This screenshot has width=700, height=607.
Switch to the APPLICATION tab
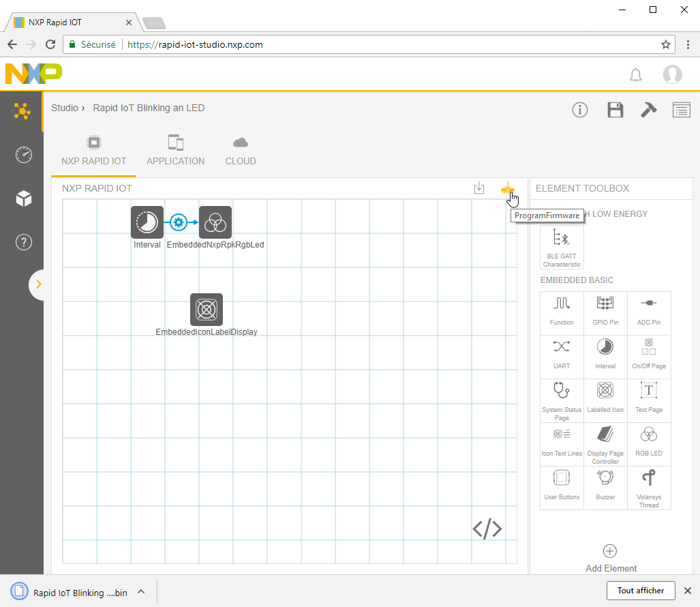[x=175, y=151]
